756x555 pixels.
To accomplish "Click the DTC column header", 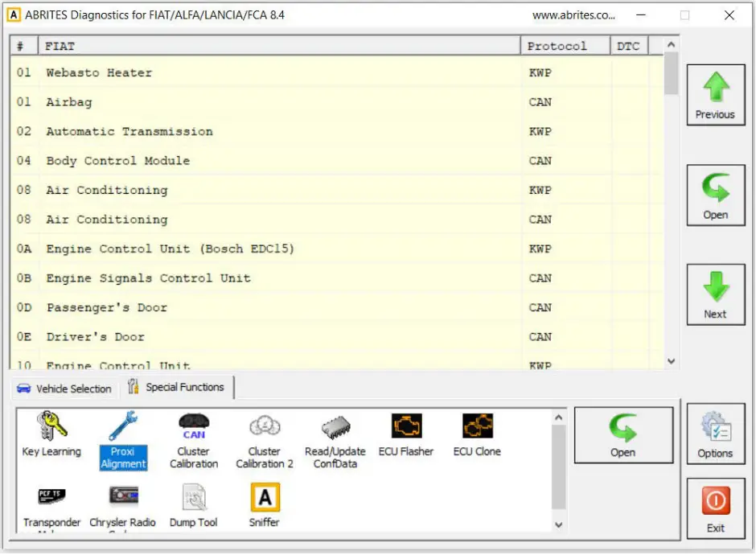I will (629, 47).
